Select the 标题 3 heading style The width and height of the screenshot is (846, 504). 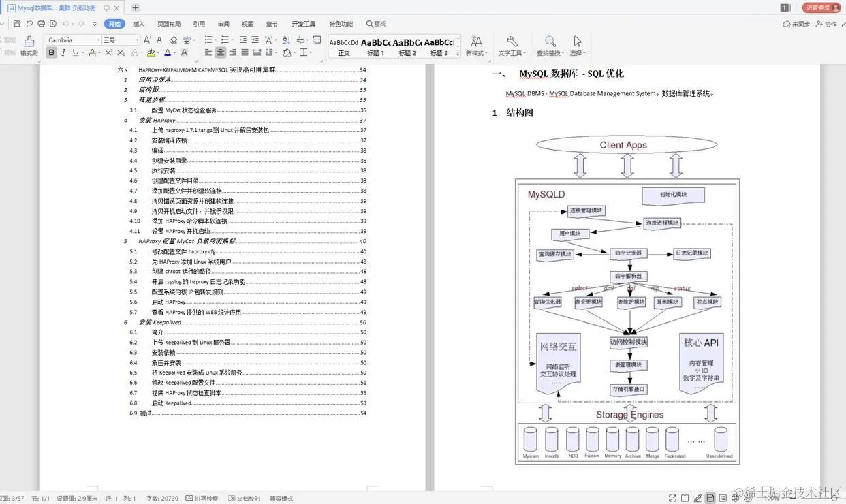point(438,47)
